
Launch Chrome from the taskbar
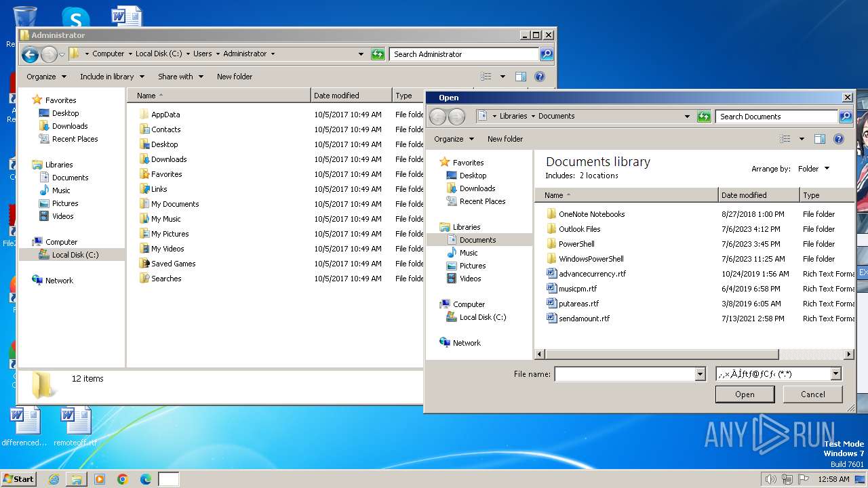point(123,479)
